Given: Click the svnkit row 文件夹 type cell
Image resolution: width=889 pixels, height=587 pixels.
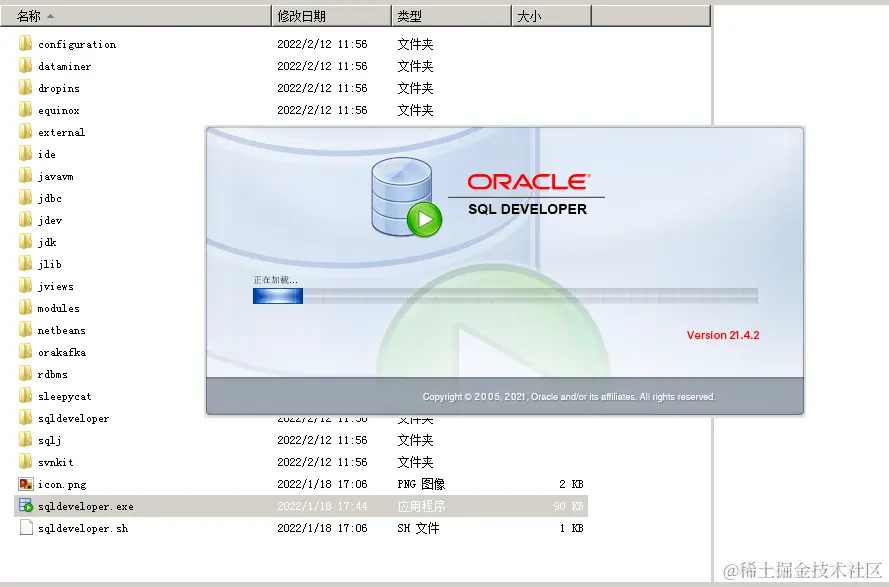Looking at the screenshot, I should point(415,462).
